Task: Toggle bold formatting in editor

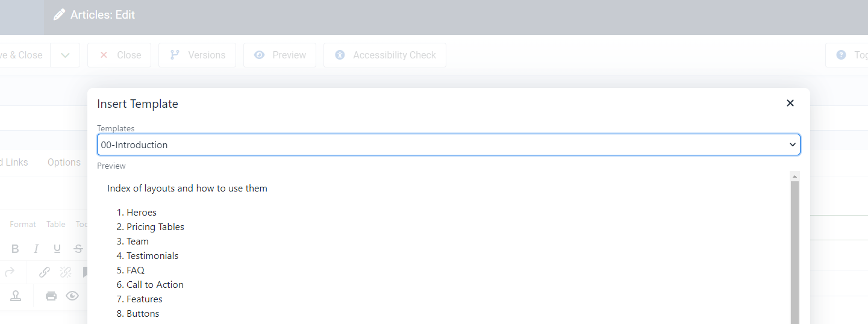Action: coord(16,249)
